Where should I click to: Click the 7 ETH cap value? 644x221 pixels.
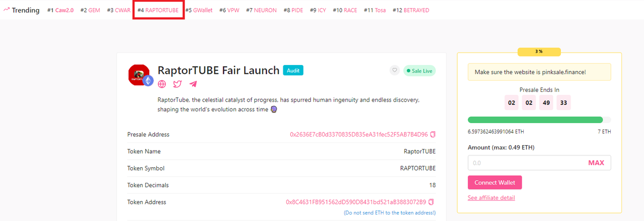click(604, 131)
